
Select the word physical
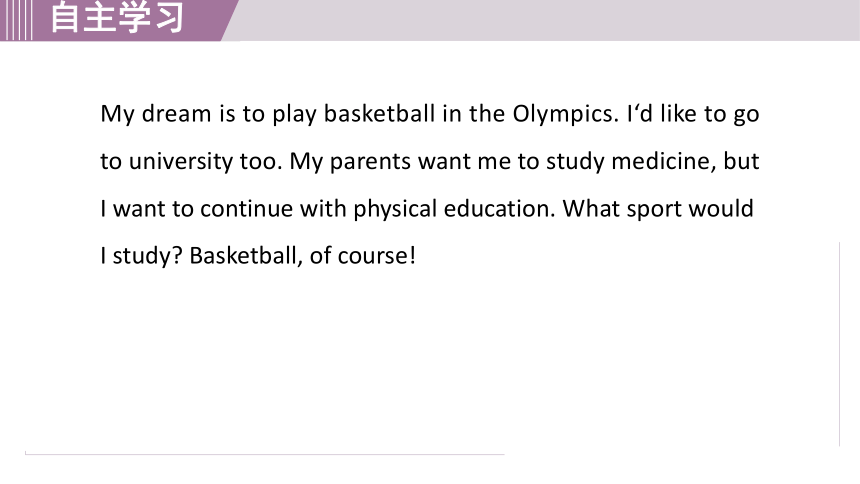coord(395,210)
